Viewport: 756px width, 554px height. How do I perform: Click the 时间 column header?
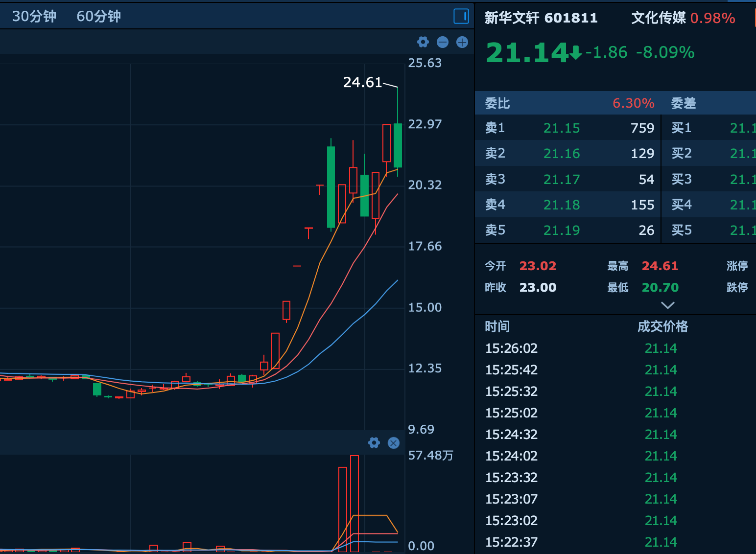[x=497, y=326]
